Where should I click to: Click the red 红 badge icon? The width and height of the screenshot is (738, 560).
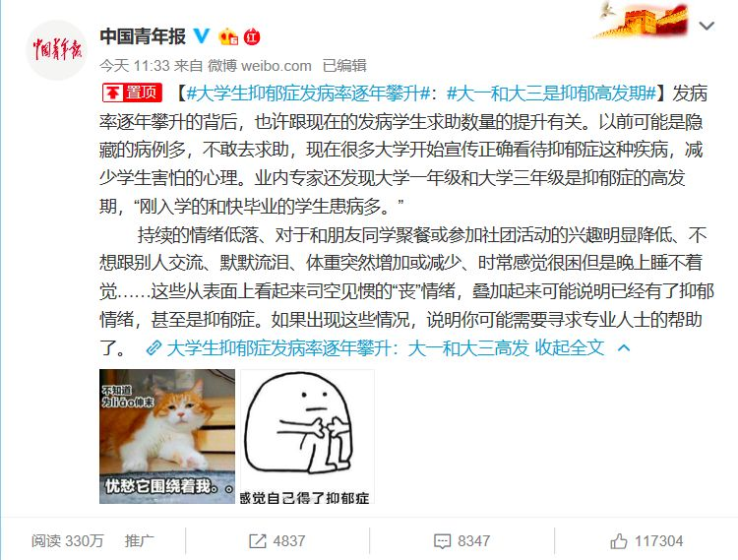[252, 36]
